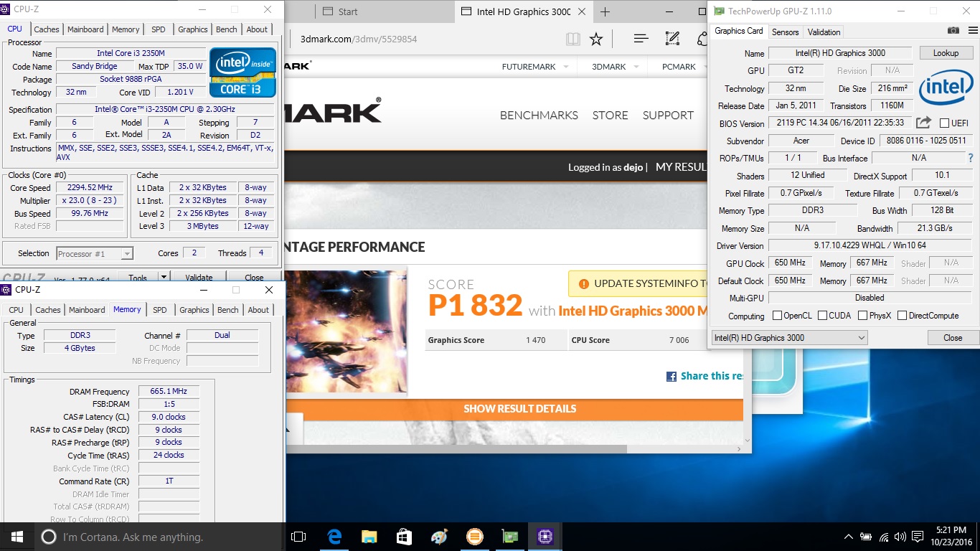The width and height of the screenshot is (980, 551).
Task: Open the Edge Hub icon
Action: [641, 39]
